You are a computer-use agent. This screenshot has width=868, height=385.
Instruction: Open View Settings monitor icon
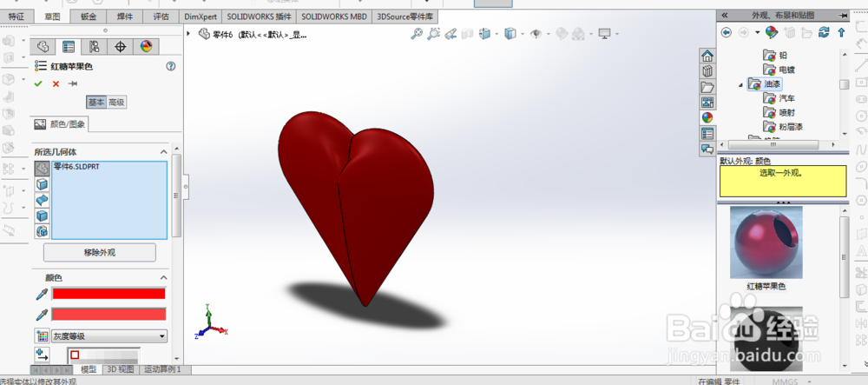[x=604, y=34]
